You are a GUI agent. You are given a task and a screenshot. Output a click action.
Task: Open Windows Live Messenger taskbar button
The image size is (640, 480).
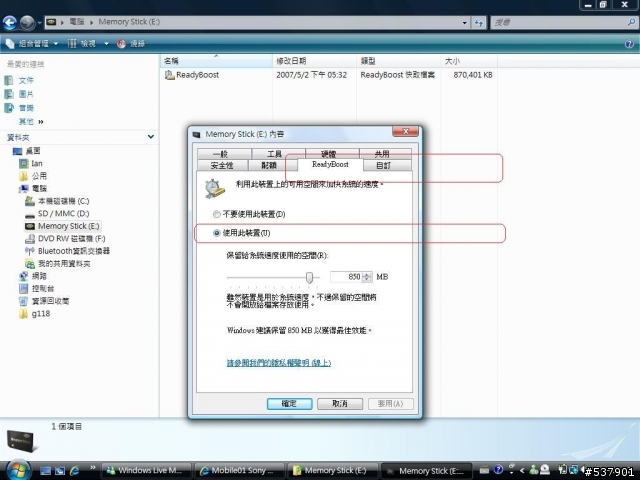coord(146,471)
